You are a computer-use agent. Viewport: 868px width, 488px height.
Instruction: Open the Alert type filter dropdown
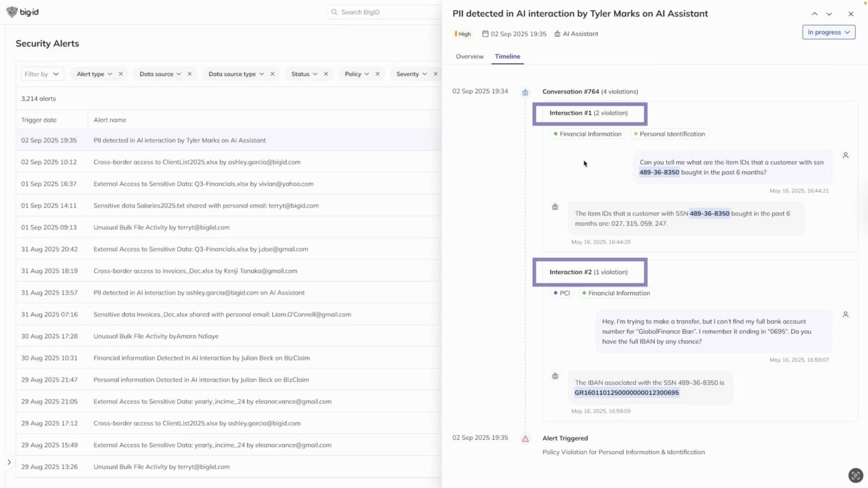coord(95,74)
